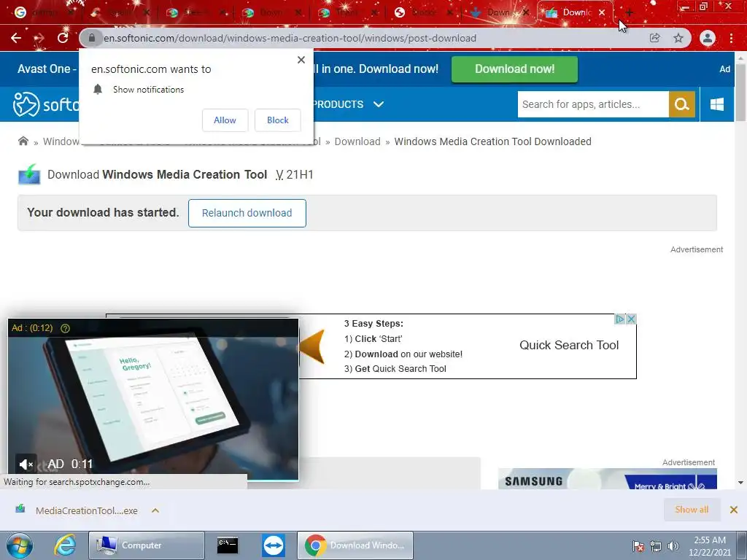Click scrollbar down arrow
This screenshot has width=747, height=560.
pyautogui.click(x=741, y=483)
